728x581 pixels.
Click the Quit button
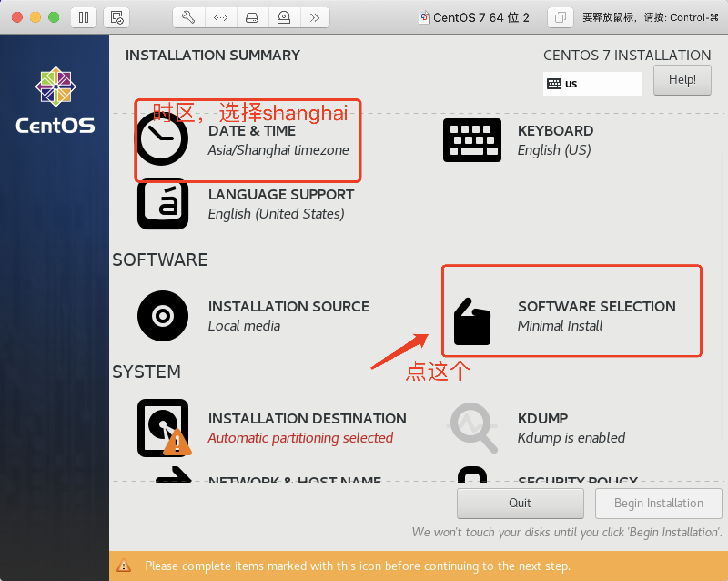[x=520, y=503]
